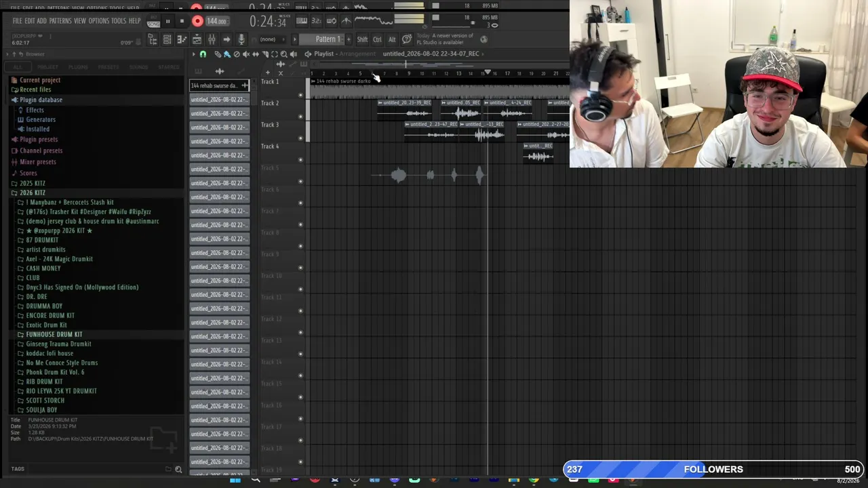The image size is (868, 488).
Task: Click the browser search magnifier icon
Action: tap(178, 469)
